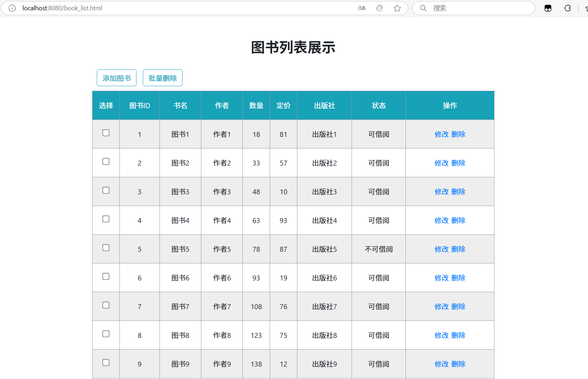Screen dimensions: 588x379
Task: Click 修改 link for 图书3
Action: (442, 192)
